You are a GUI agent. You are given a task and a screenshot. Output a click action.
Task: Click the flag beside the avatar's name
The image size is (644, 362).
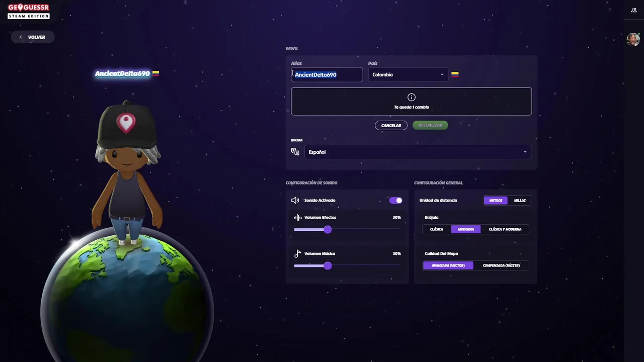point(155,73)
